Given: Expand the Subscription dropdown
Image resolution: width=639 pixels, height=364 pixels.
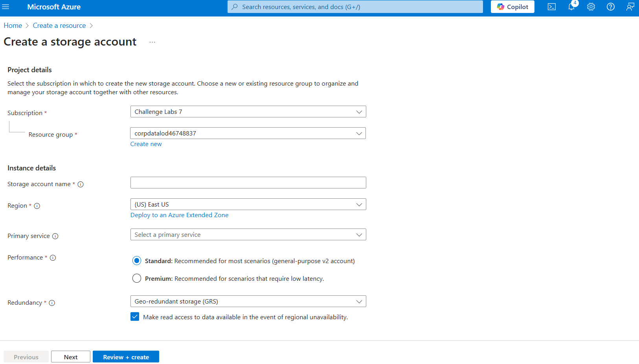Looking at the screenshot, I should point(248,112).
